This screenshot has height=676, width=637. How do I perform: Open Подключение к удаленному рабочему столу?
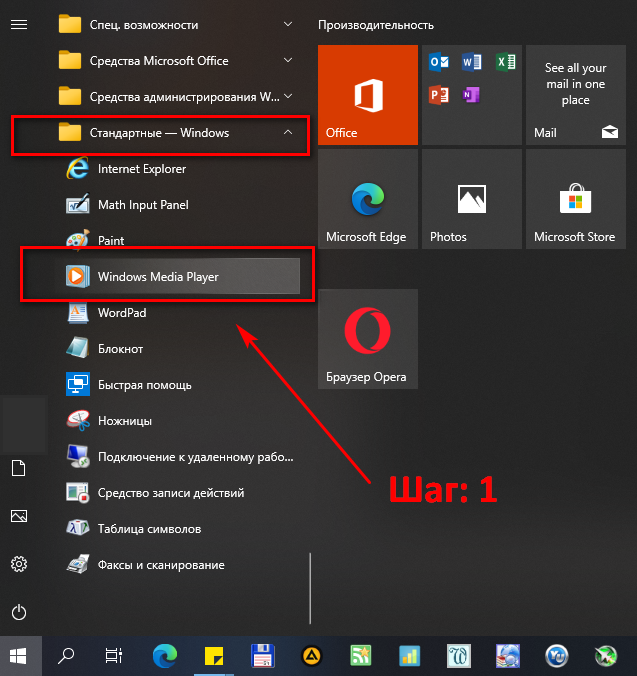coord(178,457)
